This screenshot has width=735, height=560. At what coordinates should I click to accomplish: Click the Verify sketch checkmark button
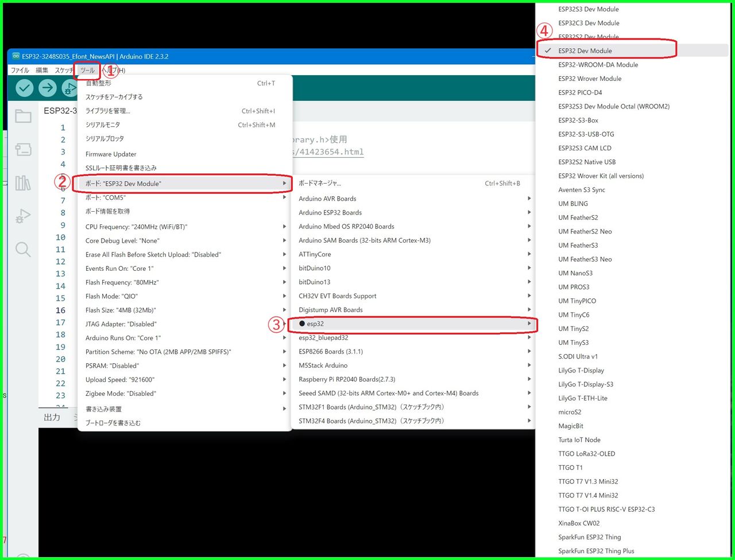point(24,88)
